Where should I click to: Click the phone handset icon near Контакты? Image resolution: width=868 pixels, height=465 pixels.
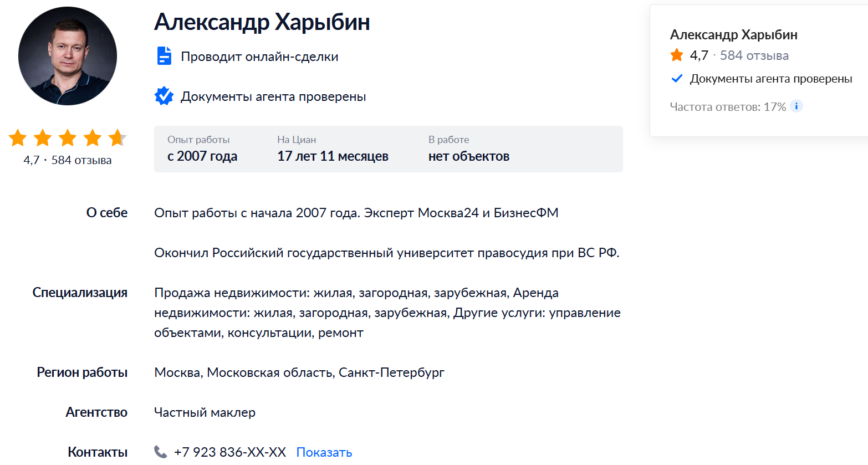pos(160,451)
